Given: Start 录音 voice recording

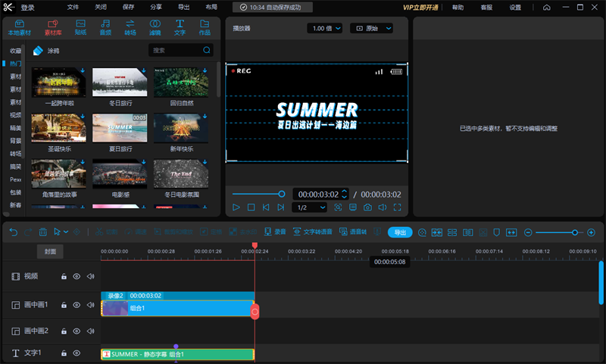Looking at the screenshot, I should (274, 232).
